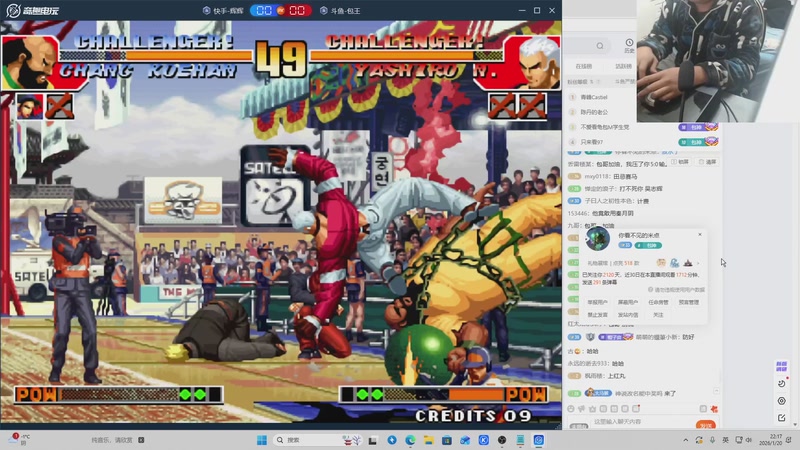
Task: Show hidden tray icons chevron
Action: pos(685,440)
